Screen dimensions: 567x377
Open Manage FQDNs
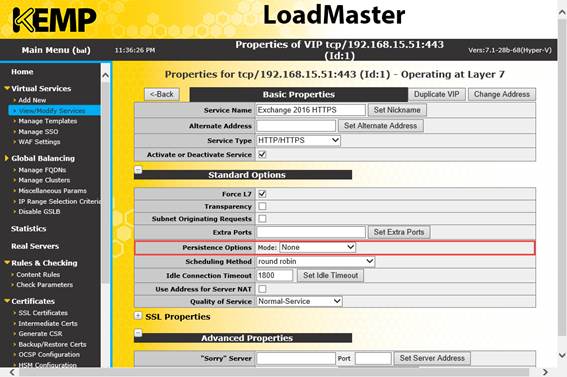click(42, 170)
